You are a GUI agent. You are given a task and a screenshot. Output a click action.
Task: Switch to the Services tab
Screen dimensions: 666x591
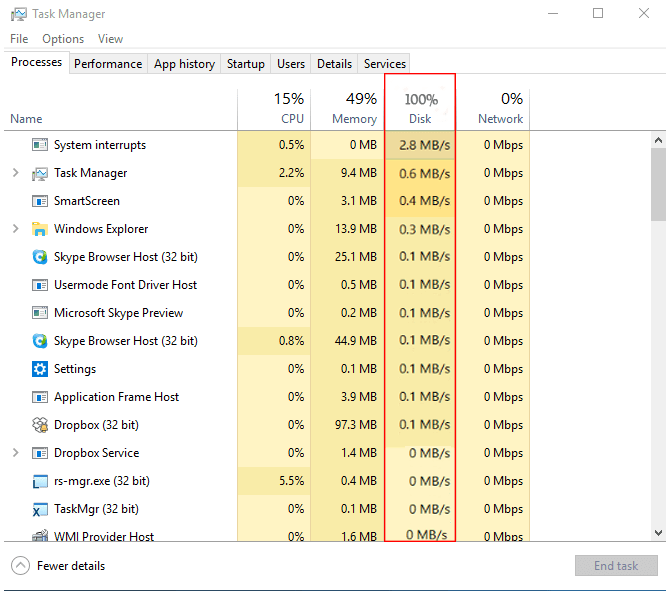384,64
